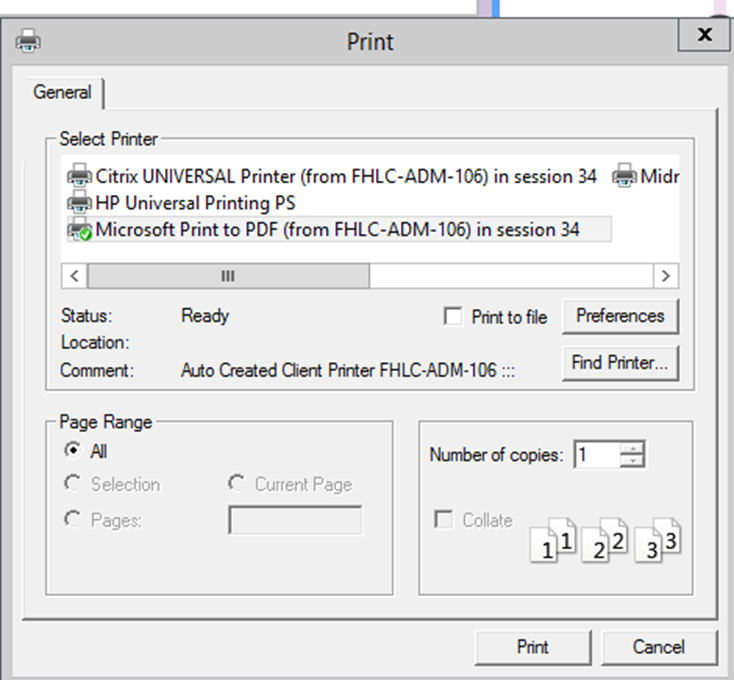Image resolution: width=734 pixels, height=680 pixels.
Task: Click the Print button
Action: pos(533,647)
